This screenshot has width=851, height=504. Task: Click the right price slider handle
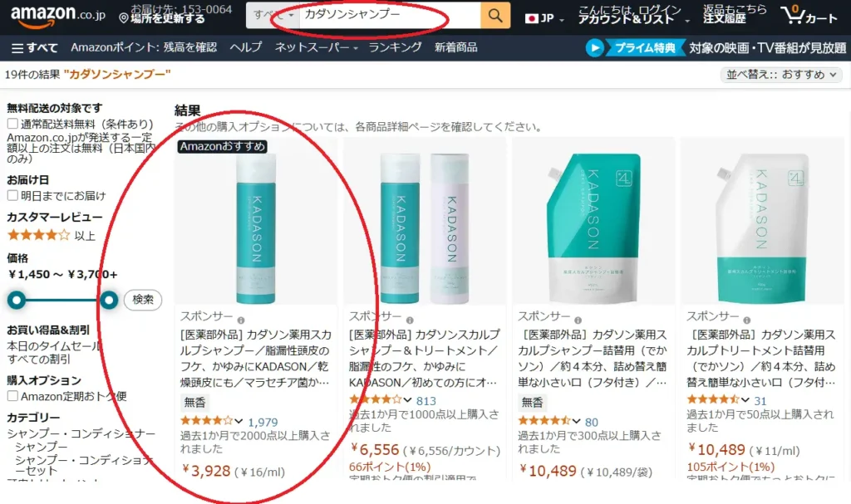(109, 300)
